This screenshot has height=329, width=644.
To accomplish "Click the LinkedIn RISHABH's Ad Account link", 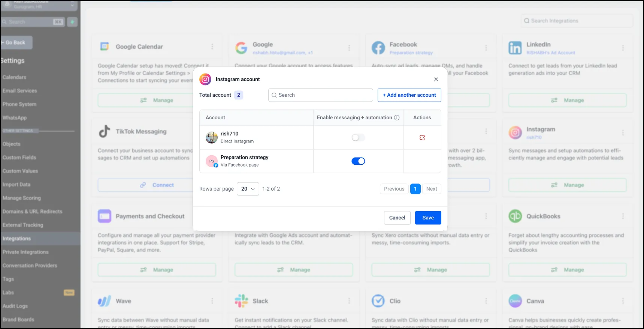I will point(550,53).
